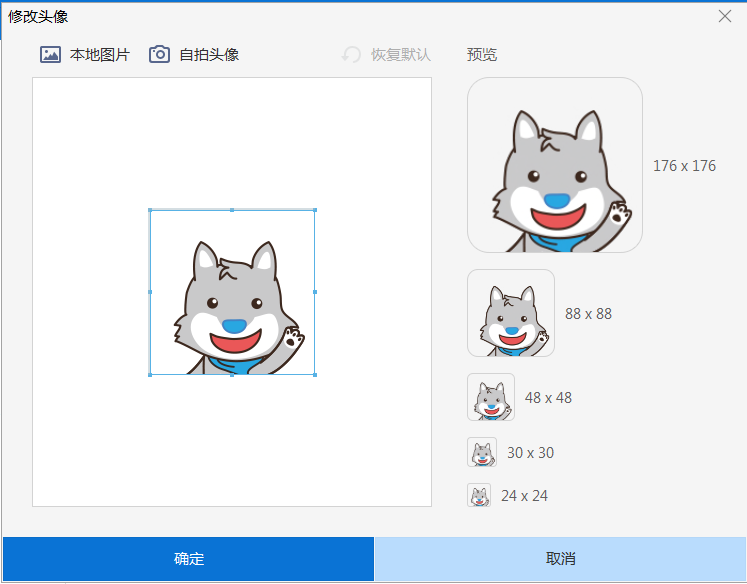
Task: Click the crop box top-left corner handle
Action: [150, 210]
